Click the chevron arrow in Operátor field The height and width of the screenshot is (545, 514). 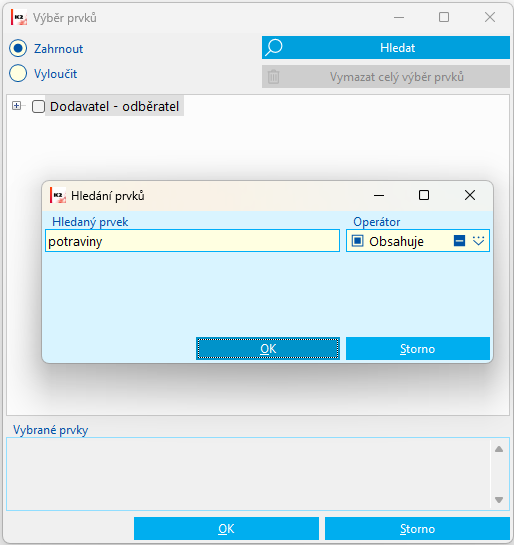(x=479, y=241)
